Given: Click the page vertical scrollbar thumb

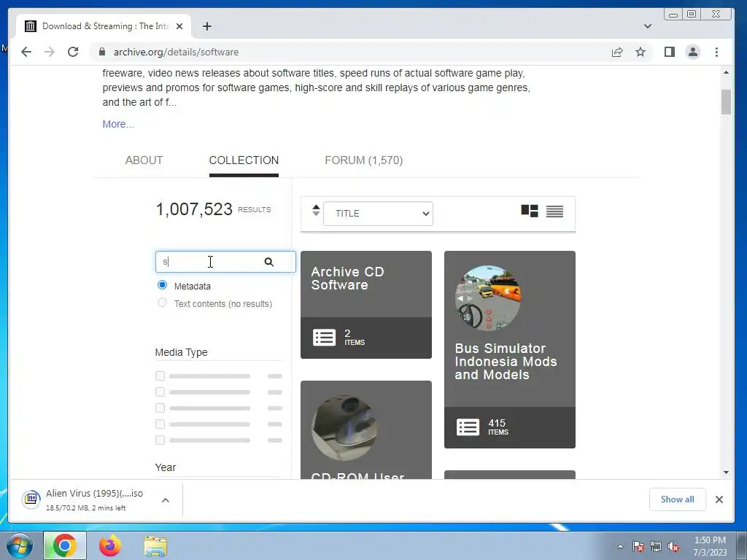Looking at the screenshot, I should click(x=726, y=102).
